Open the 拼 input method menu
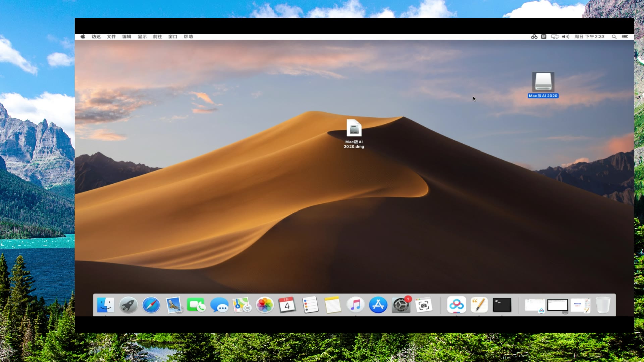This screenshot has height=362, width=644. coord(544,37)
